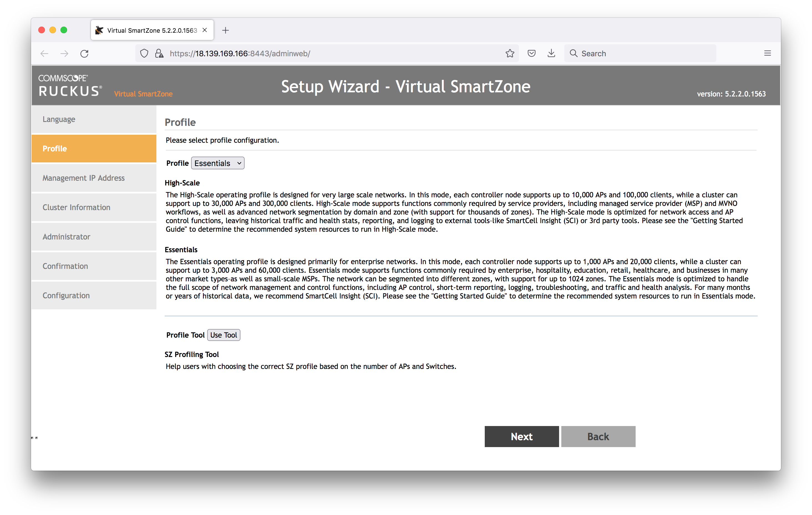Click the macOS yellow minimize button
The width and height of the screenshot is (812, 515).
click(x=53, y=30)
